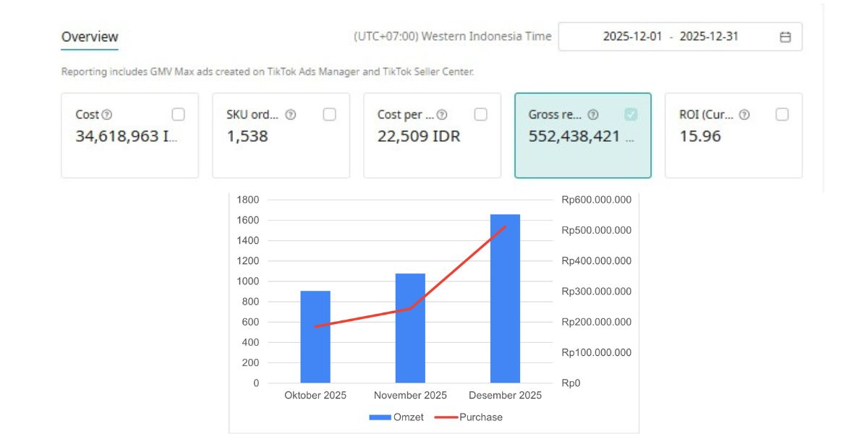The image size is (868, 434).
Task: Click the November 2025 axis label
Action: (410, 395)
